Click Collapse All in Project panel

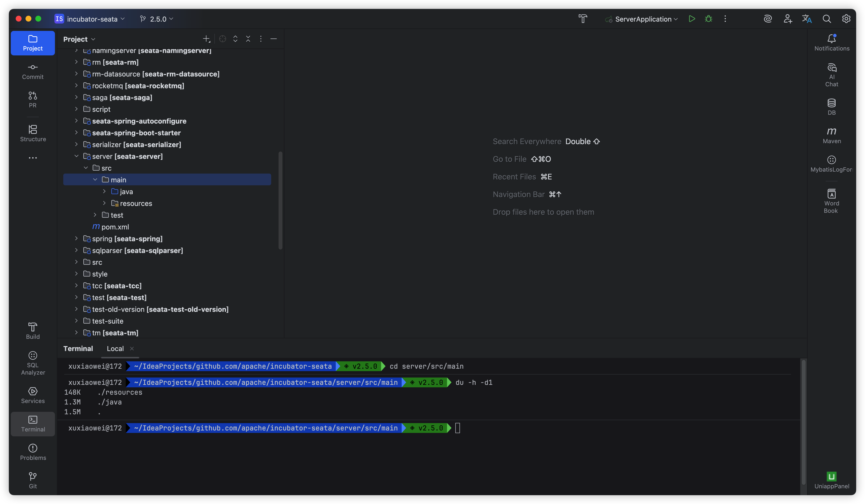click(x=248, y=39)
